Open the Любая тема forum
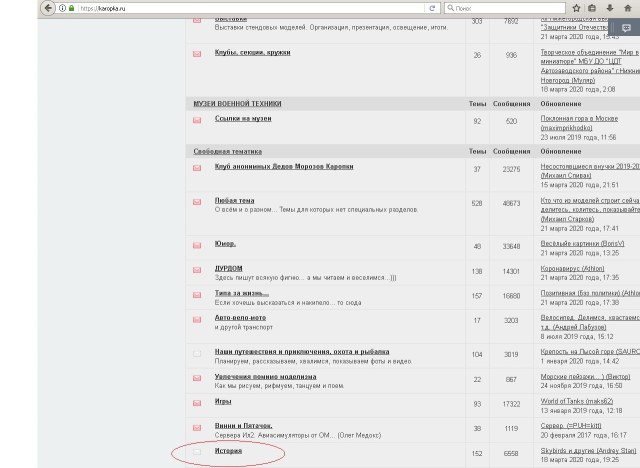The width and height of the screenshot is (640, 468). click(234, 200)
